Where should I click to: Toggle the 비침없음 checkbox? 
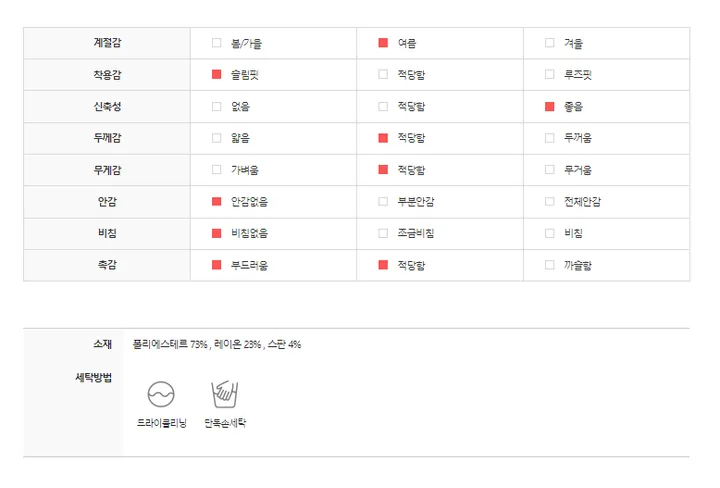pos(216,233)
